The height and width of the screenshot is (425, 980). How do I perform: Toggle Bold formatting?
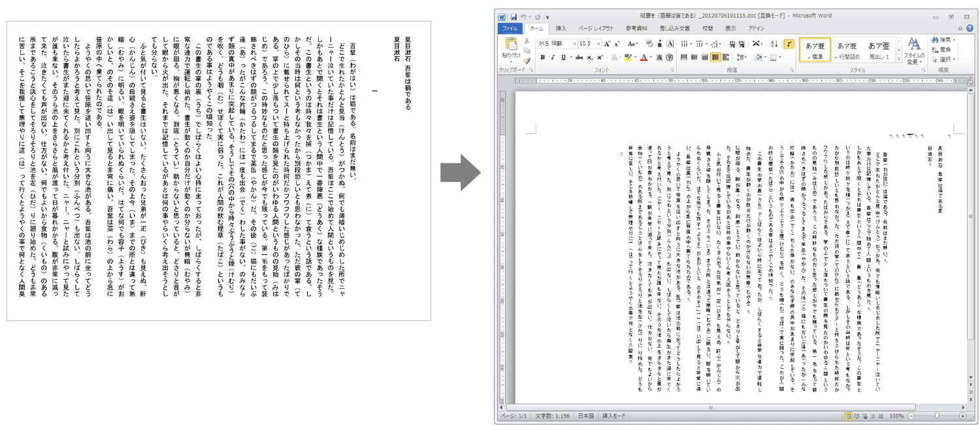tap(542, 58)
